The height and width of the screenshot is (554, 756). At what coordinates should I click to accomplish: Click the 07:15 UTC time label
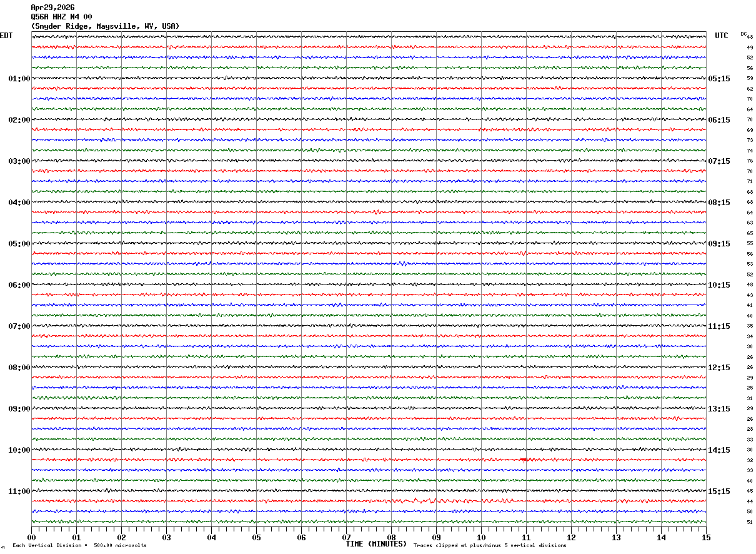click(x=719, y=161)
